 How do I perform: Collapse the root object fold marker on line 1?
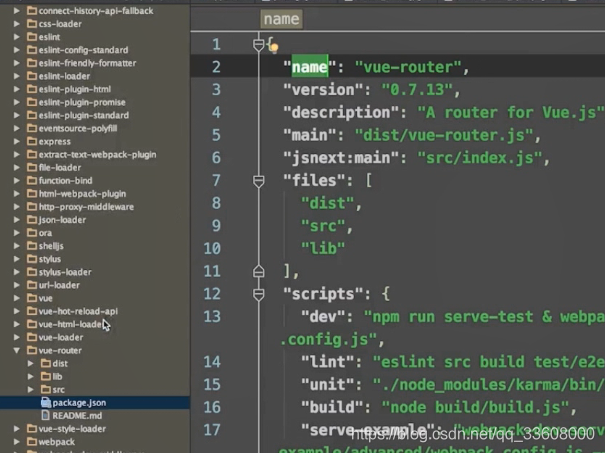(x=259, y=45)
